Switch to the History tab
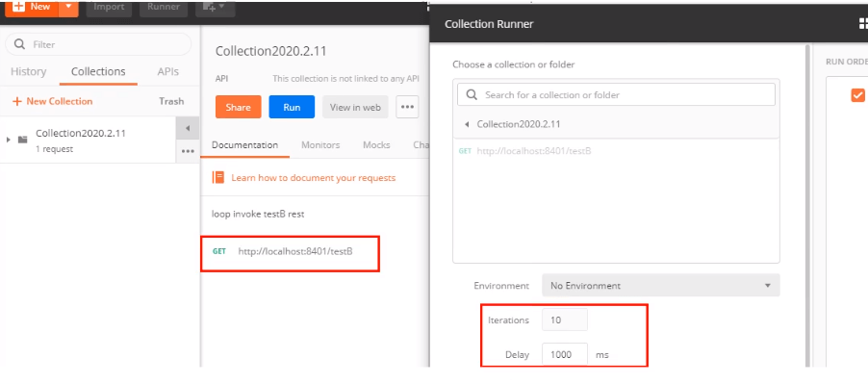Viewport: 868px width, 384px height. click(x=28, y=71)
